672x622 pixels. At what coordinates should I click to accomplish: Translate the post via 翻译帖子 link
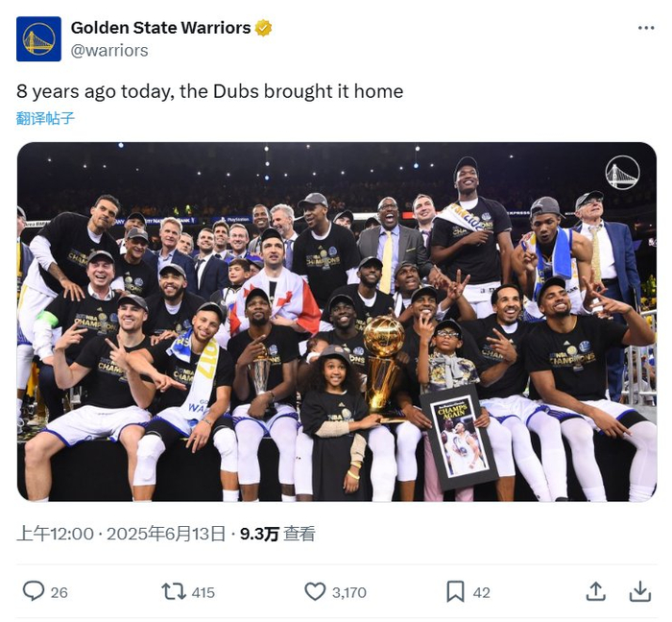coord(45,119)
